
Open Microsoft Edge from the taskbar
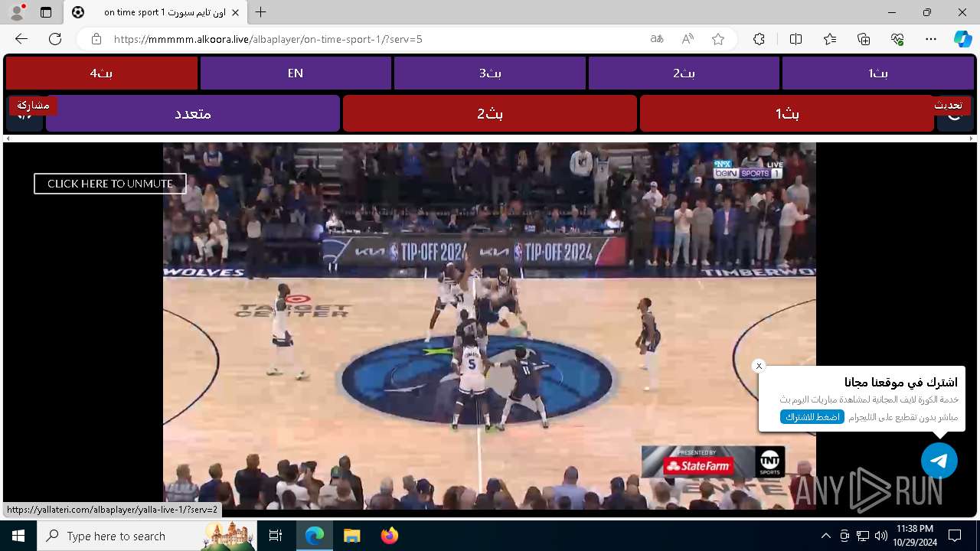[x=315, y=536]
